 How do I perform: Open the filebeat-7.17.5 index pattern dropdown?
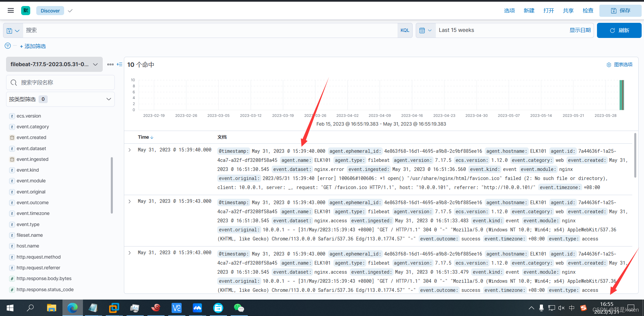click(x=54, y=64)
